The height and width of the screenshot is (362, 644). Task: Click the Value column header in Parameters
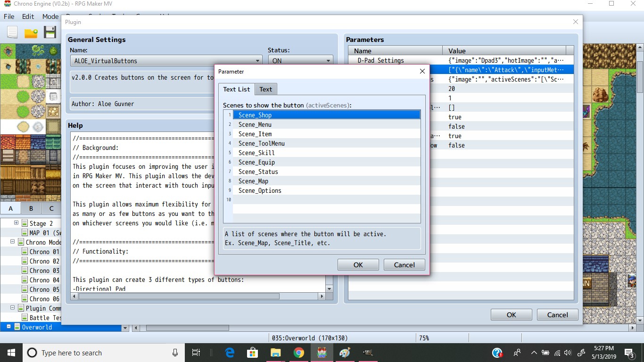coord(504,51)
